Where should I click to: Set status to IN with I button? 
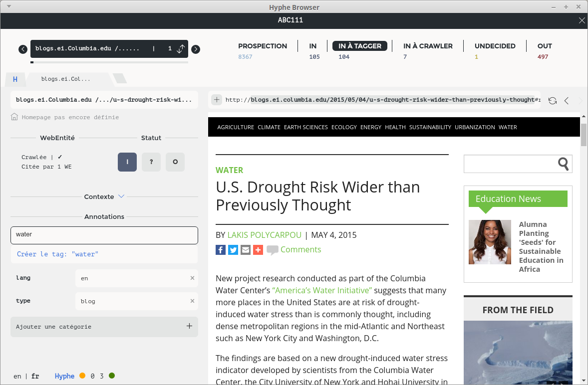click(127, 162)
